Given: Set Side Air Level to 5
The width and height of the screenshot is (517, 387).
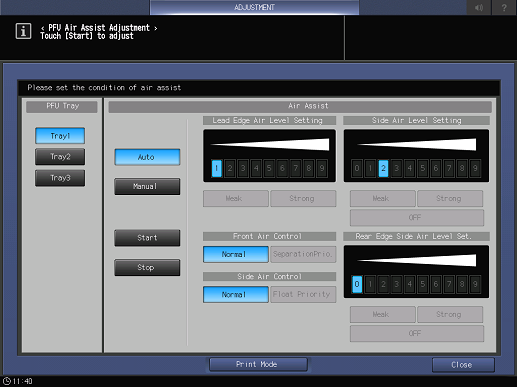Looking at the screenshot, I should click(x=423, y=168).
